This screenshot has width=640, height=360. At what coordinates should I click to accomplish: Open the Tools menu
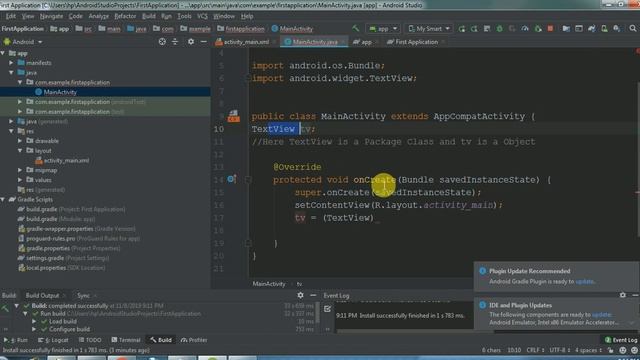click(x=184, y=16)
